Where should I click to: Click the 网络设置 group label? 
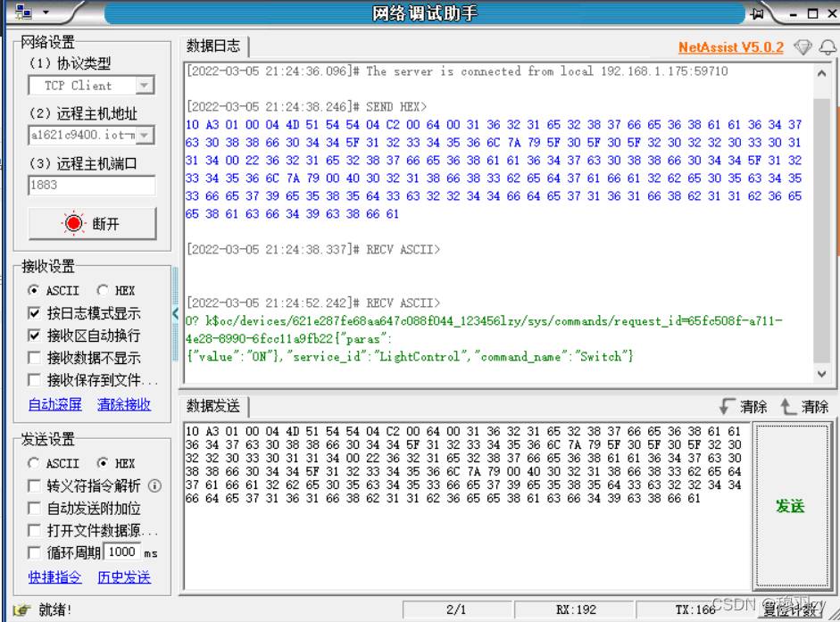(x=48, y=42)
